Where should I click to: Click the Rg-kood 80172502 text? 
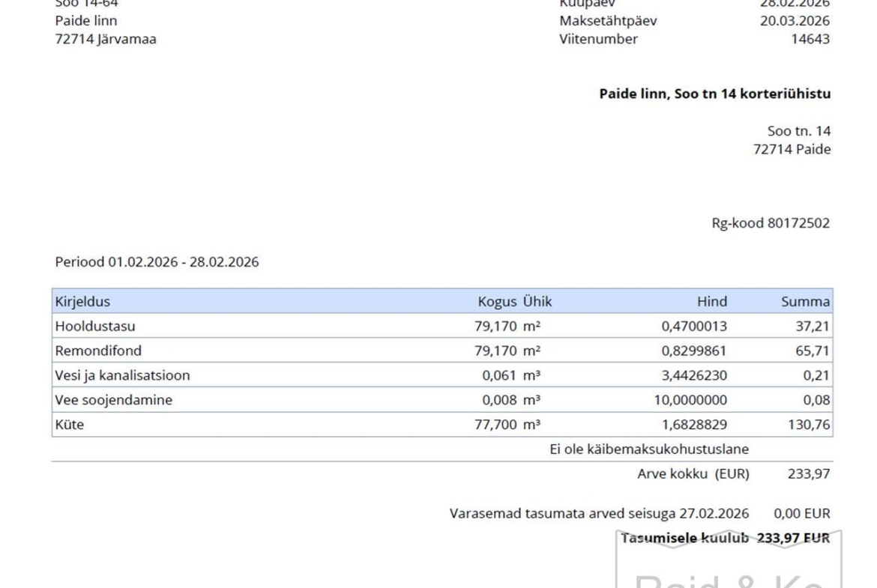click(770, 223)
